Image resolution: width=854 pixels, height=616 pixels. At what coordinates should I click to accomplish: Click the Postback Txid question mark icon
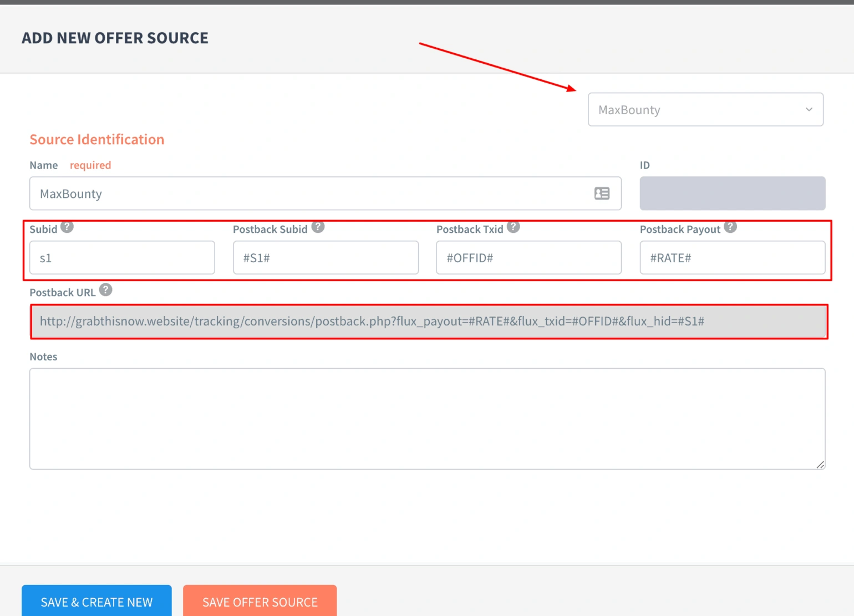coord(514,227)
